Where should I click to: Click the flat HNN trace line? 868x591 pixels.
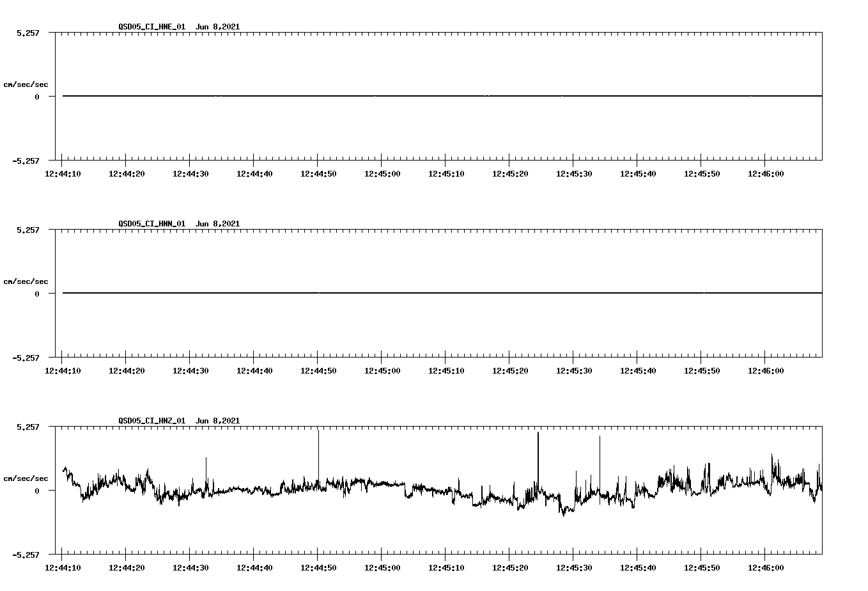click(442, 293)
